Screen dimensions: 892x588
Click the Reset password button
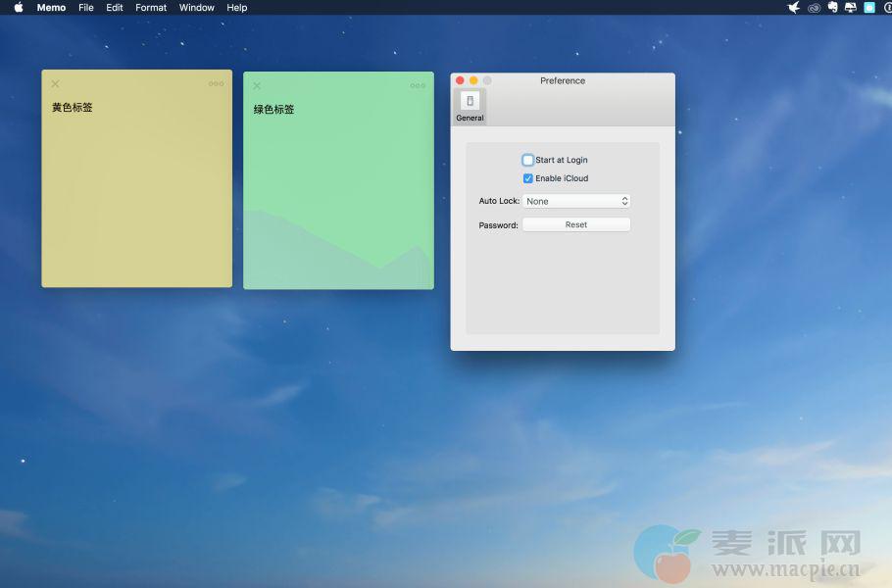[x=575, y=224]
